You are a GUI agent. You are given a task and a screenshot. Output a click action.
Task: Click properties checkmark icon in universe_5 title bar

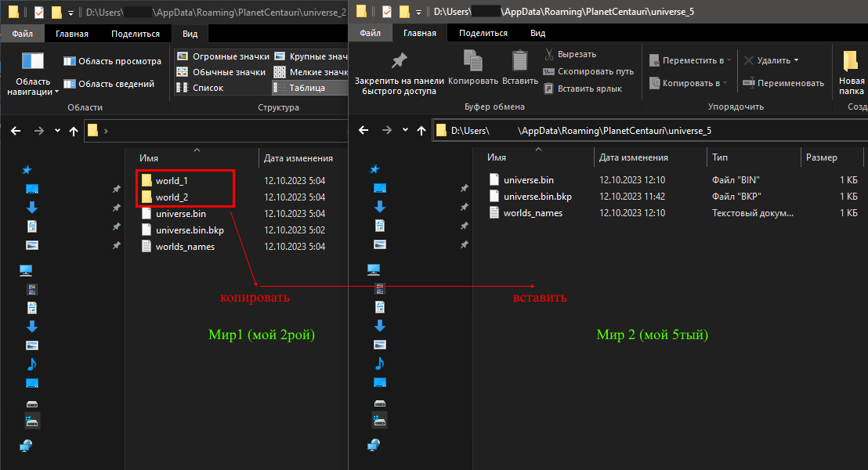click(x=387, y=12)
